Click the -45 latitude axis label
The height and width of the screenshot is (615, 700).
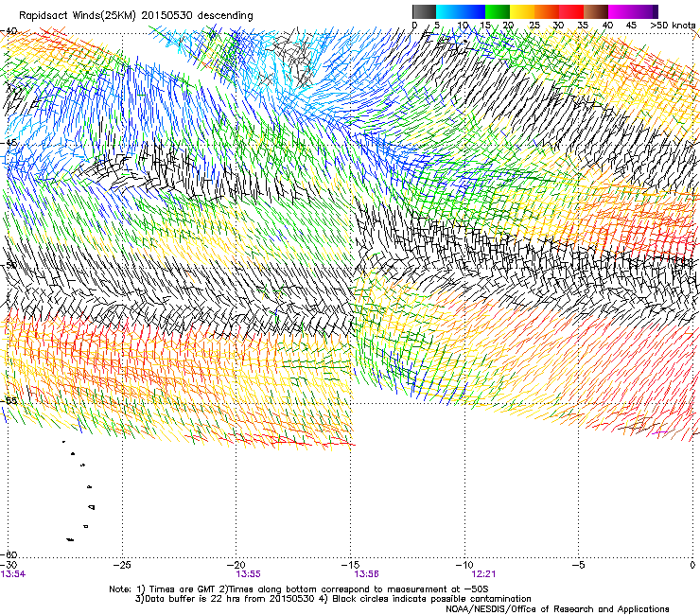pos(9,144)
